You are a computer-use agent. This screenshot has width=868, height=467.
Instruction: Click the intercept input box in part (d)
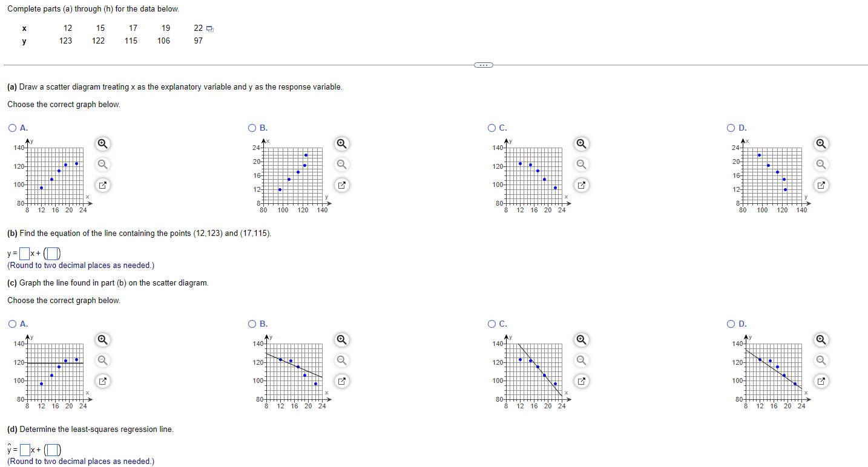[x=52, y=449]
